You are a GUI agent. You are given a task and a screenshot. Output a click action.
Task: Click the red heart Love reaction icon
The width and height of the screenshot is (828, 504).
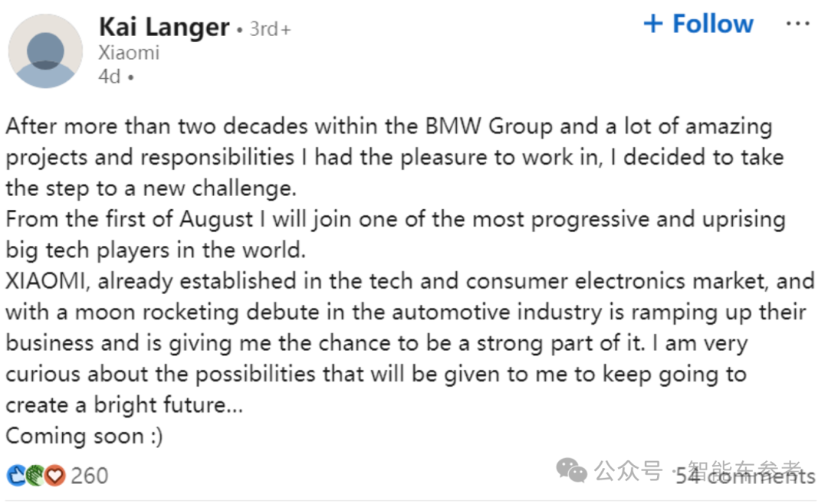(54, 476)
